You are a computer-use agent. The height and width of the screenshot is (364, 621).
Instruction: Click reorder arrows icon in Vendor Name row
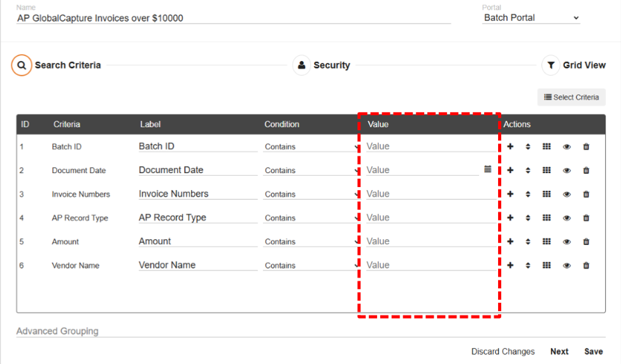pos(528,265)
